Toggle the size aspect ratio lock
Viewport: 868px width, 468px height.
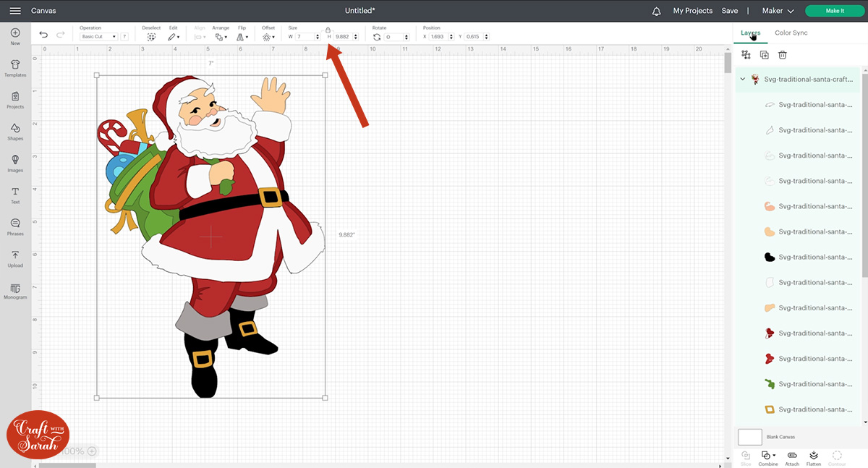pyautogui.click(x=328, y=30)
